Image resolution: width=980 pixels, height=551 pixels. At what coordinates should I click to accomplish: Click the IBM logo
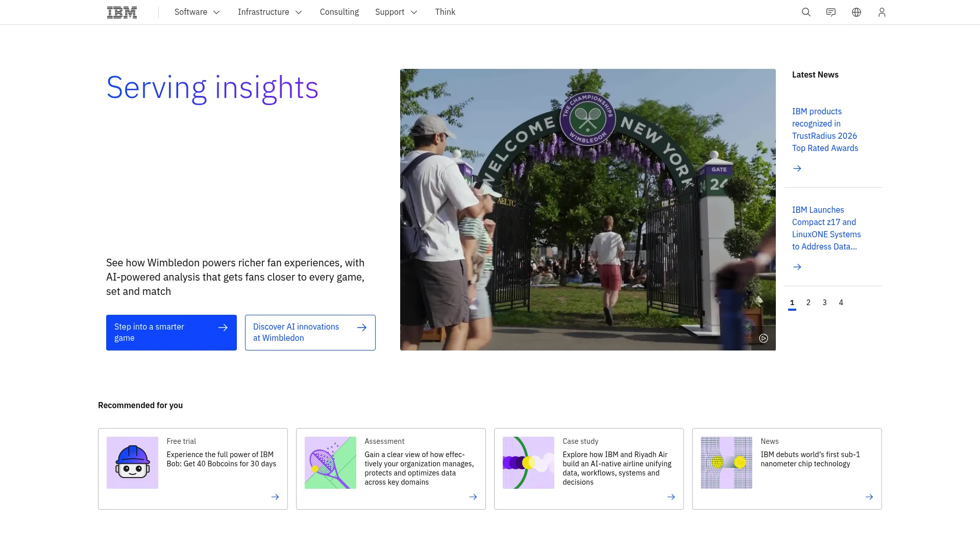point(122,12)
